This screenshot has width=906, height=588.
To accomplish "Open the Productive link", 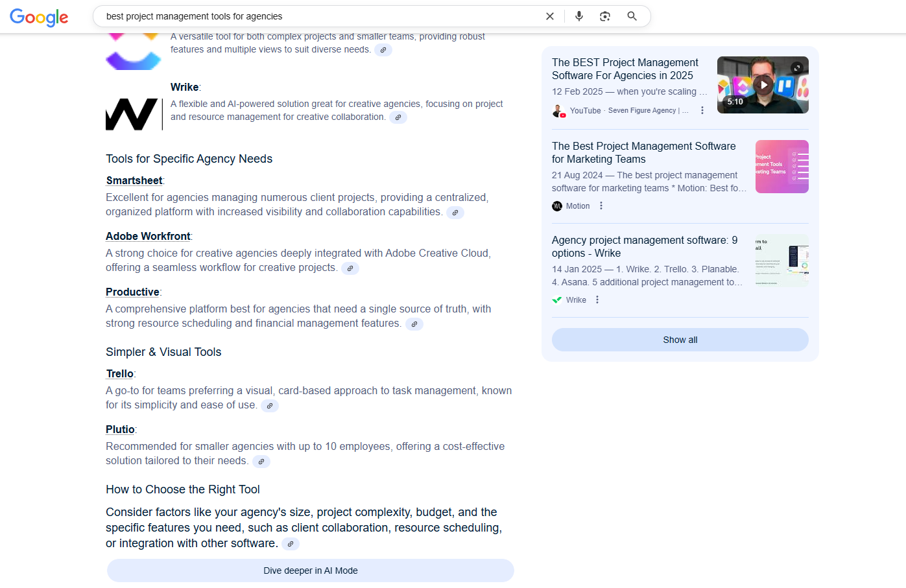I will click(132, 292).
